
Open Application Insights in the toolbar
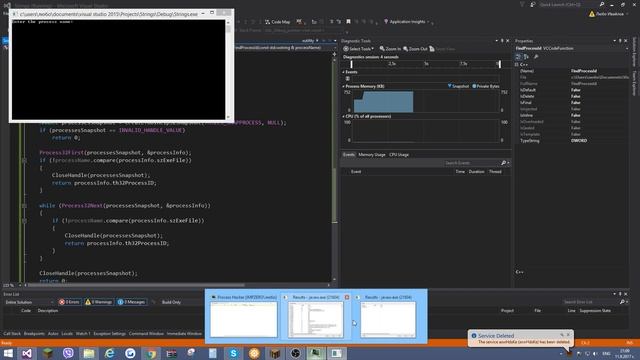pyautogui.click(x=407, y=22)
